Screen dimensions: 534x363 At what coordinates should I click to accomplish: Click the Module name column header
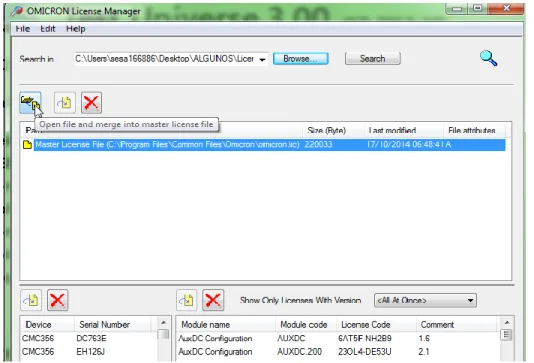coord(226,325)
